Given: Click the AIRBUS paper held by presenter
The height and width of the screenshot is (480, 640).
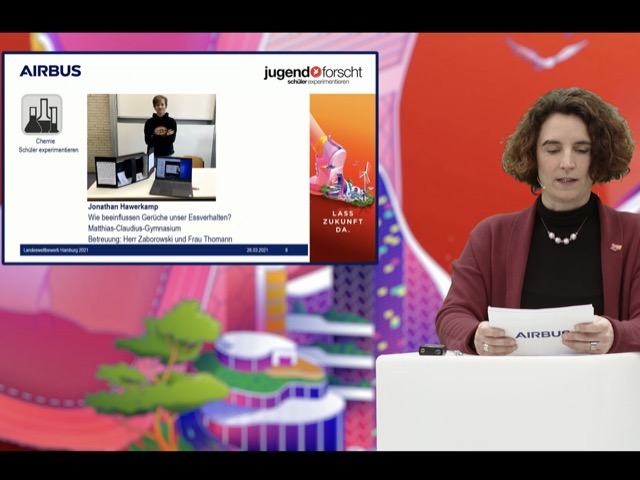Looking at the screenshot, I should point(540,331).
